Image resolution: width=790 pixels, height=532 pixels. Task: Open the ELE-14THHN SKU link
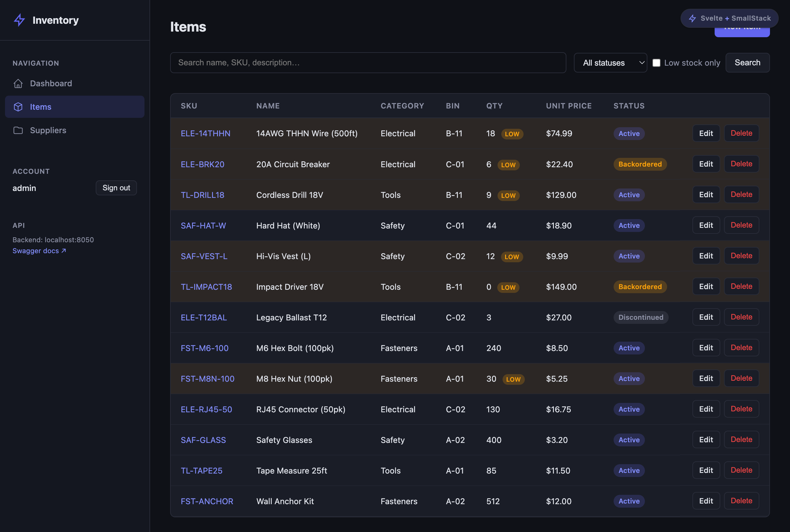click(x=205, y=133)
